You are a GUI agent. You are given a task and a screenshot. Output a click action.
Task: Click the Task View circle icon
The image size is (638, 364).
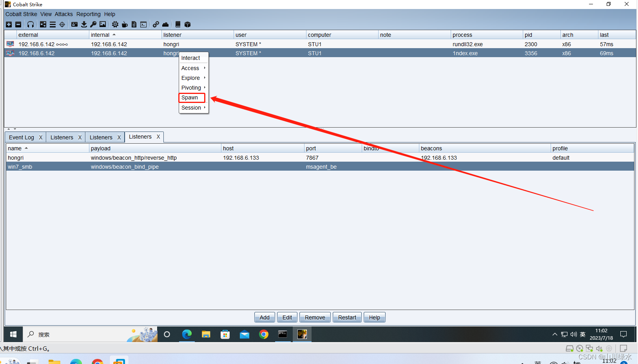pos(167,334)
